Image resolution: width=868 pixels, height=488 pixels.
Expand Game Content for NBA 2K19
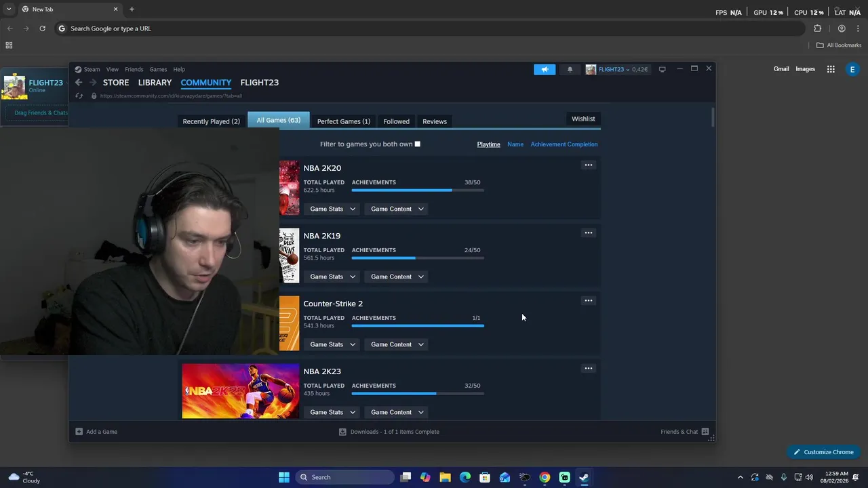(397, 277)
